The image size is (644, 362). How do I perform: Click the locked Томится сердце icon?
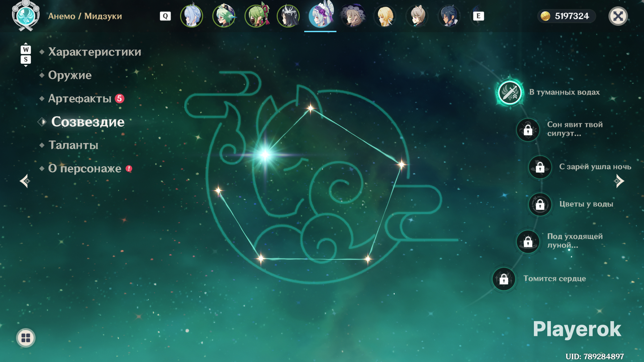(x=503, y=279)
